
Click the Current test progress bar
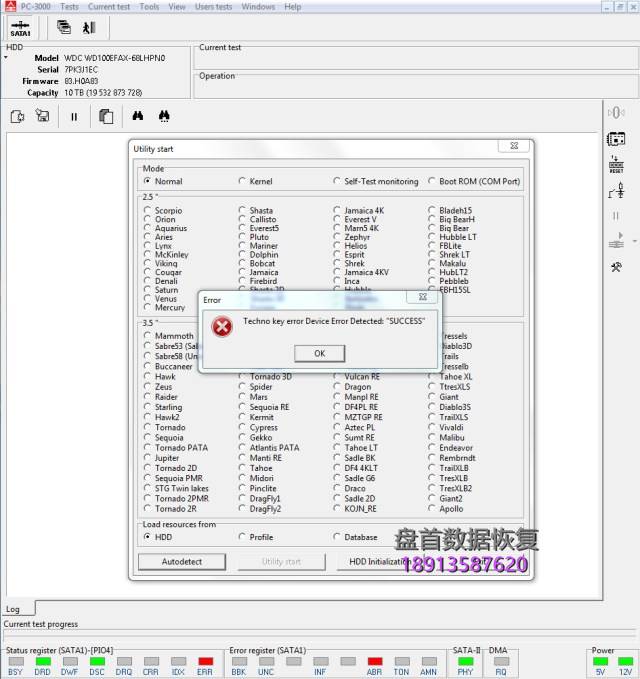[318, 635]
